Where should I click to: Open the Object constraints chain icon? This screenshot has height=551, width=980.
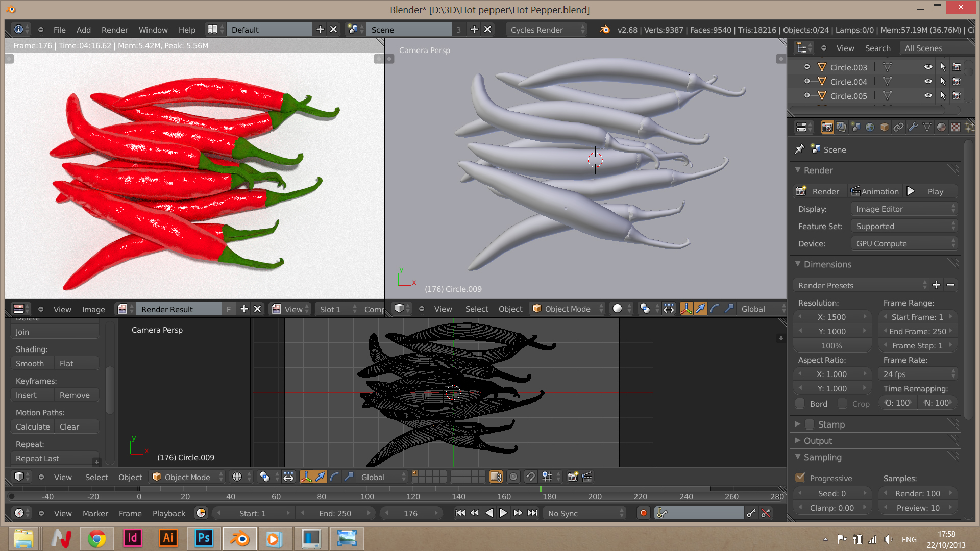tap(898, 127)
